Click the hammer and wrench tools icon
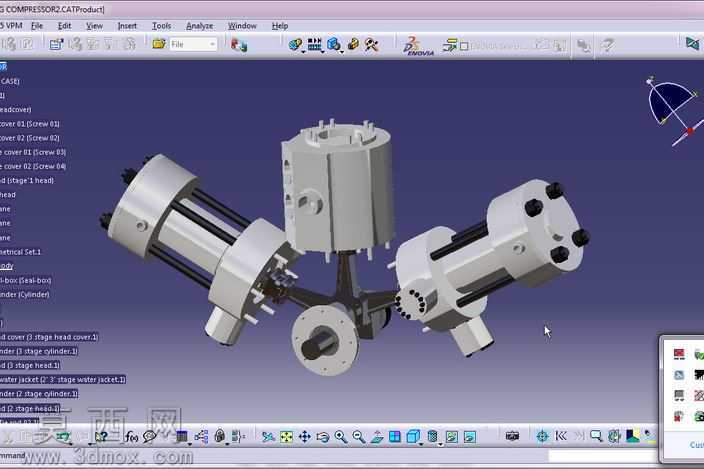Image resolution: width=704 pixels, height=469 pixels. (x=372, y=44)
